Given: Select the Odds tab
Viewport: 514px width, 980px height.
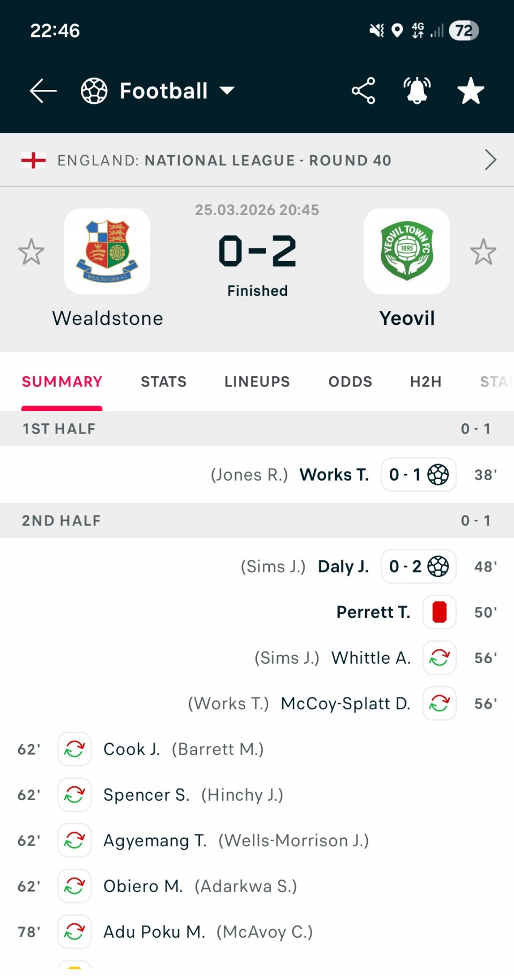Looking at the screenshot, I should (350, 382).
